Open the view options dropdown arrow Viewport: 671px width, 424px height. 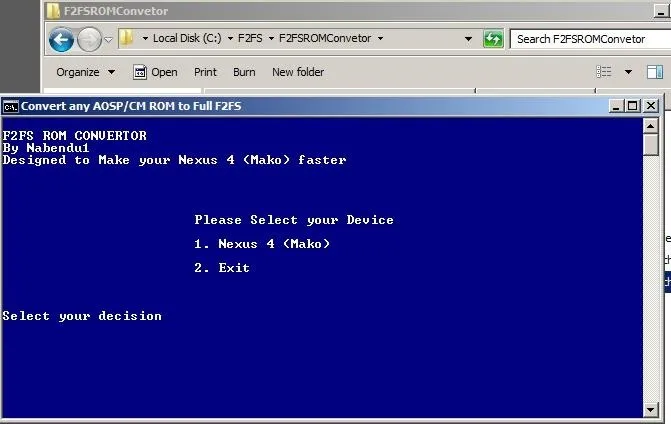pyautogui.click(x=628, y=72)
